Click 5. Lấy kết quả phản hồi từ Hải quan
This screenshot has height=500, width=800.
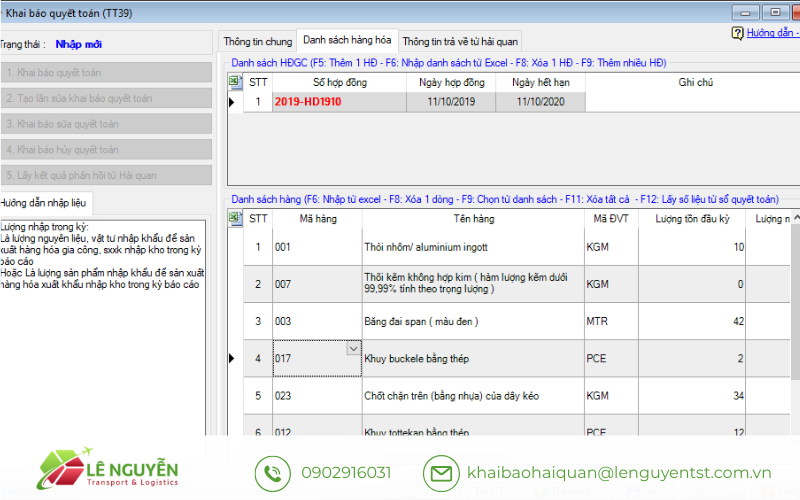point(106,175)
